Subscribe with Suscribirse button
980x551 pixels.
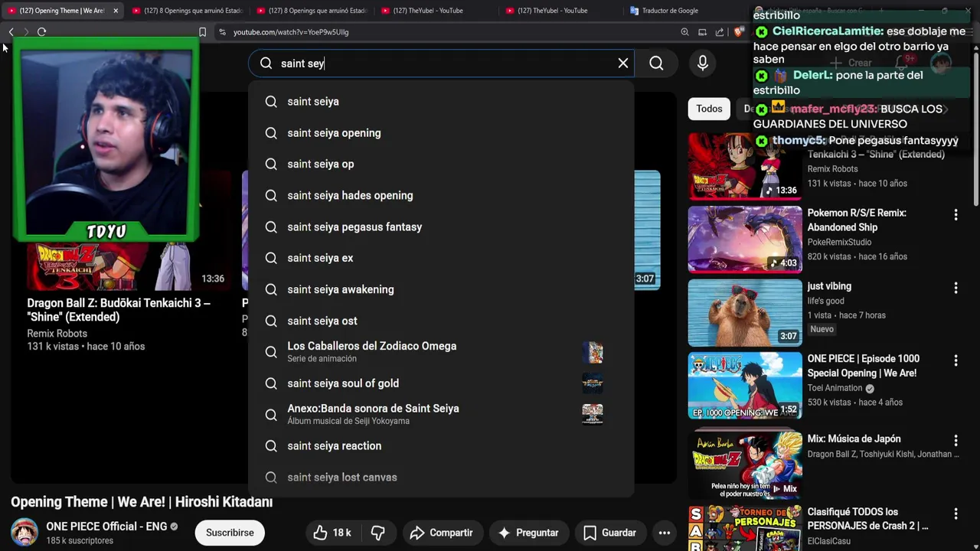pyautogui.click(x=230, y=533)
